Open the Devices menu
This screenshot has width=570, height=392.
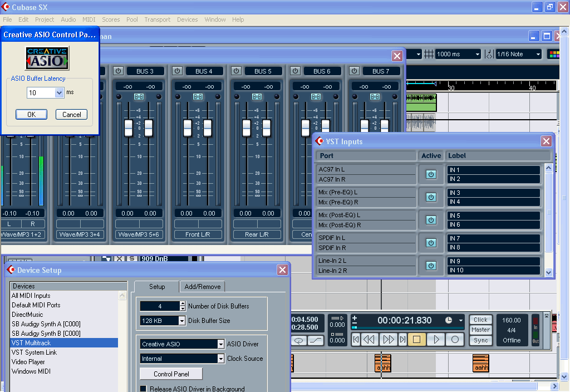(x=187, y=19)
